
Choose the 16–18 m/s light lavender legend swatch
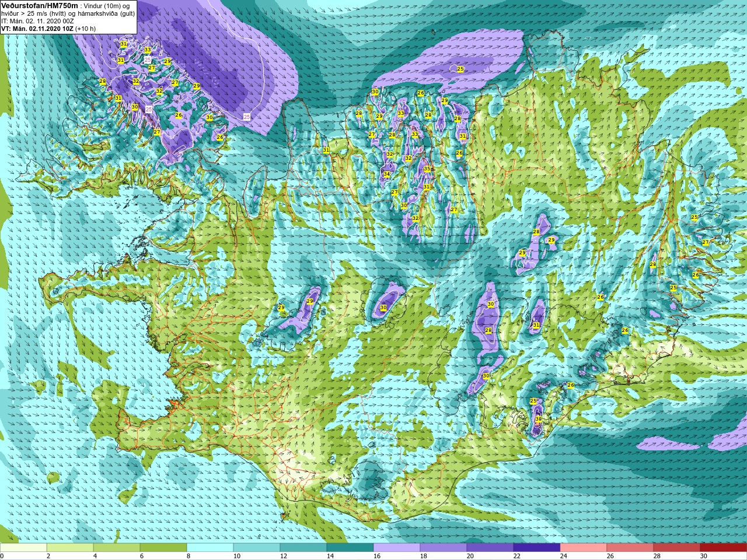pos(397,548)
